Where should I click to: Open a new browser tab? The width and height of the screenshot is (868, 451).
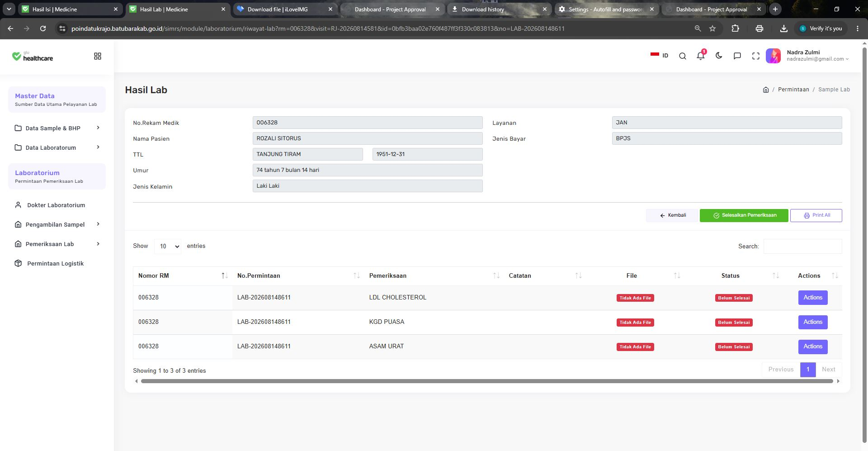(775, 9)
